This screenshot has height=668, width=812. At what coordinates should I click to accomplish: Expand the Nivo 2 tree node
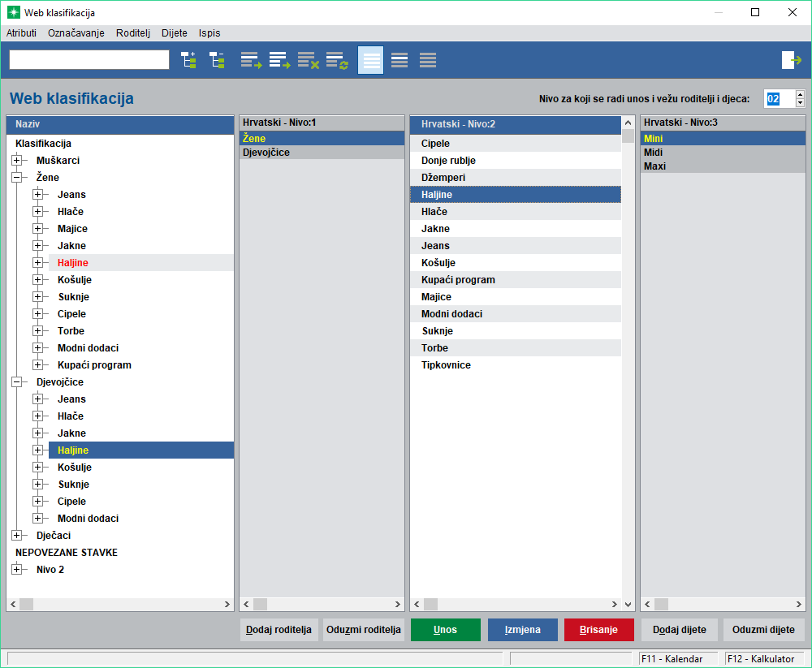16,570
